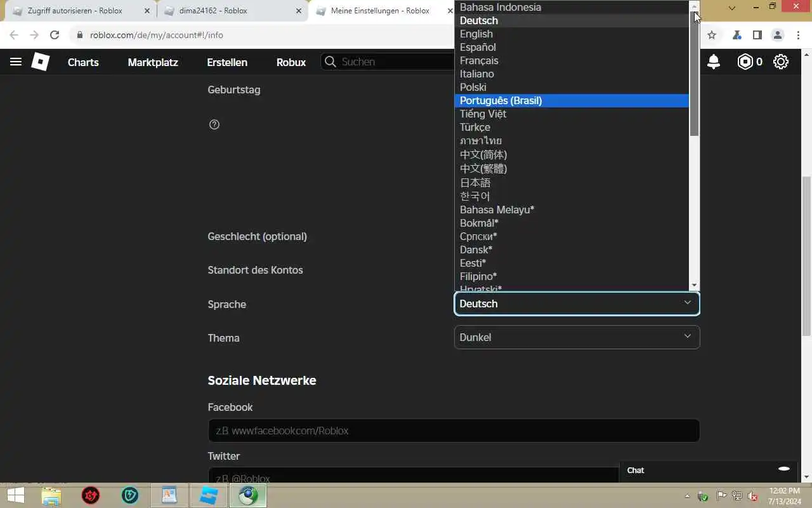Pick Dansk* from the language list
812x508 pixels.
click(572, 250)
